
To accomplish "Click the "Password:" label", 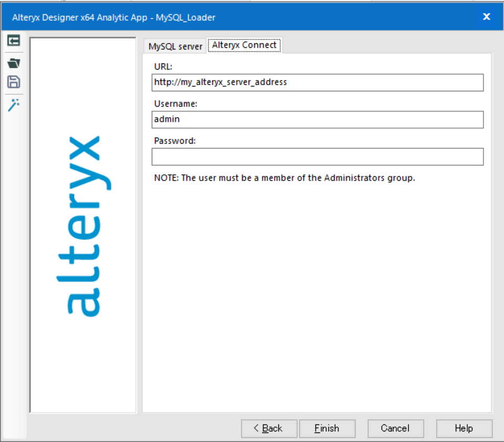I will [x=175, y=141].
